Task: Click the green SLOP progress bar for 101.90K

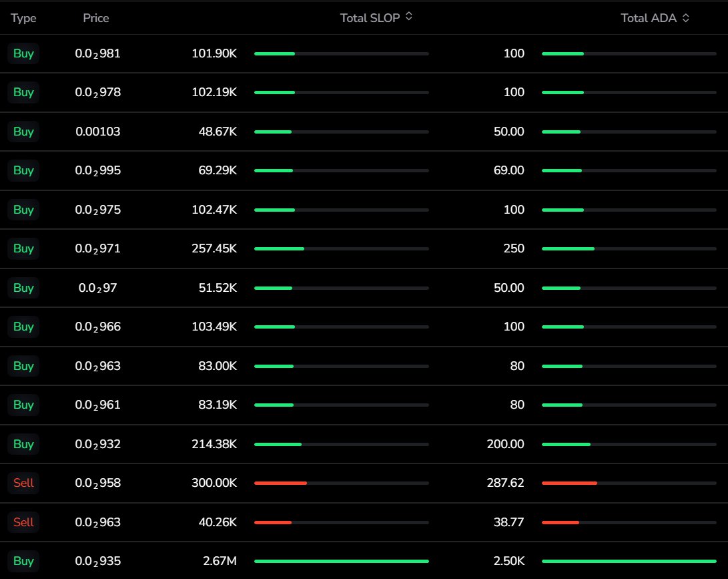Action: pos(275,53)
